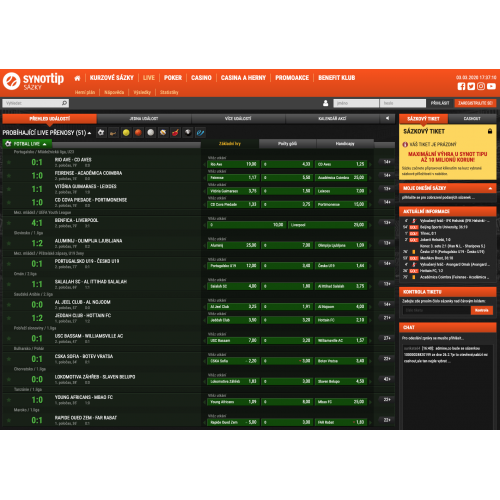Bet on Liverpool at odds 25,00
The image size is (500, 500).
coord(328,225)
